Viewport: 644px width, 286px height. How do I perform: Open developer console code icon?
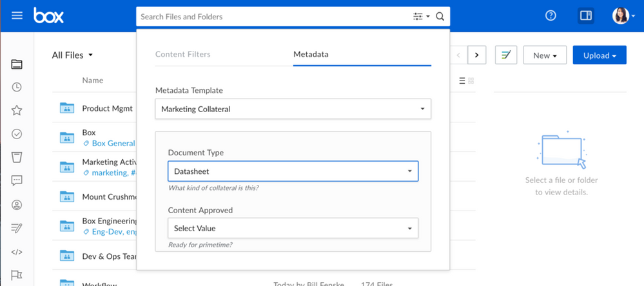17,252
